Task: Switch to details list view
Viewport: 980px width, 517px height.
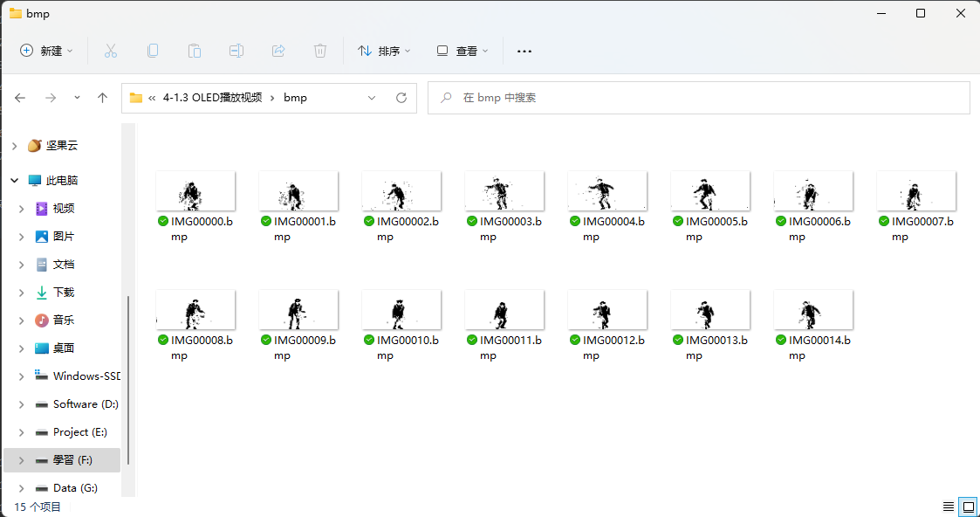Action: click(948, 507)
